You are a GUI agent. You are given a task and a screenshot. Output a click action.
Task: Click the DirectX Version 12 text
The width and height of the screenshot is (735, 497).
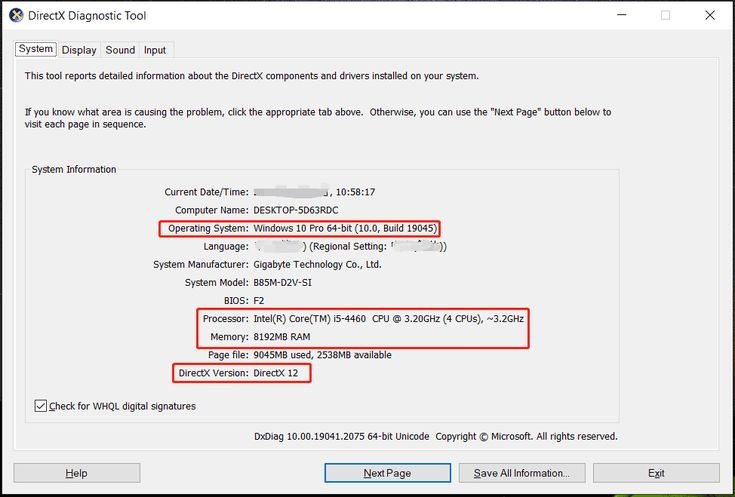click(x=278, y=373)
